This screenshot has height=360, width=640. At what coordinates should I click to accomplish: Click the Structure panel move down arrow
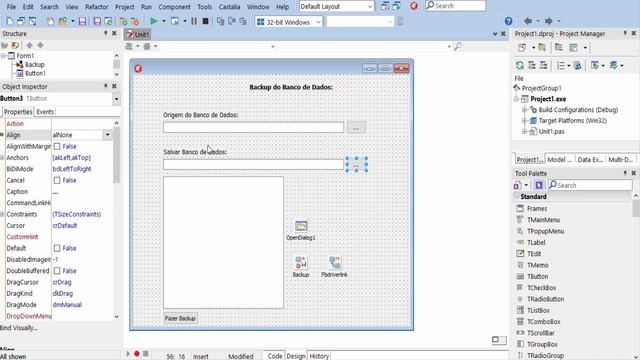point(40,45)
